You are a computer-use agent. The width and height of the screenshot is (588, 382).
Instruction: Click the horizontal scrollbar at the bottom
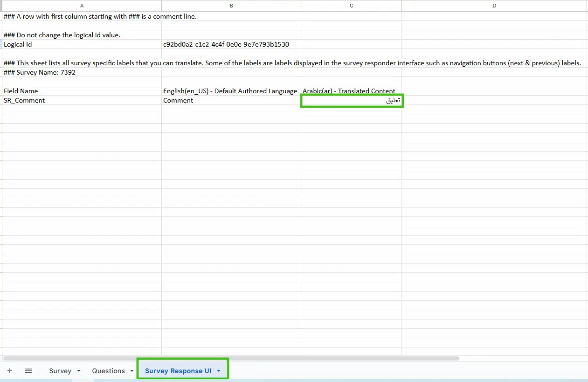(x=231, y=358)
